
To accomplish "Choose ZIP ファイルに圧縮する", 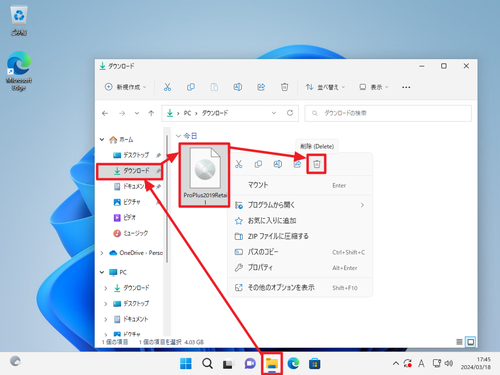I will 300,236.
